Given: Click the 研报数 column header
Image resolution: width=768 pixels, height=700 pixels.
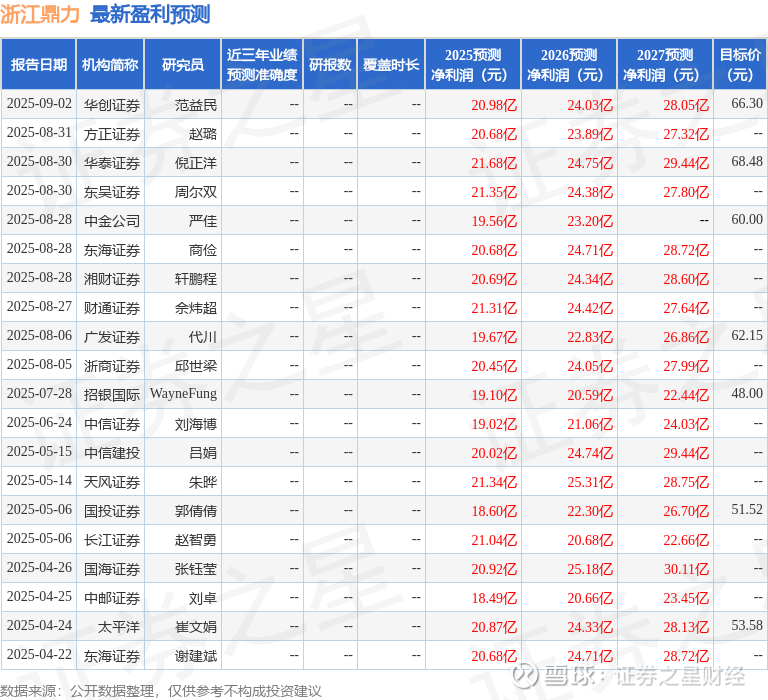Looking at the screenshot, I should pyautogui.click(x=330, y=65).
